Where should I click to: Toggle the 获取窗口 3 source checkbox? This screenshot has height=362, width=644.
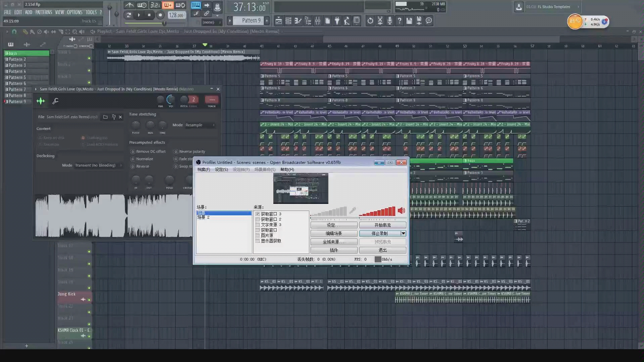[x=258, y=214]
